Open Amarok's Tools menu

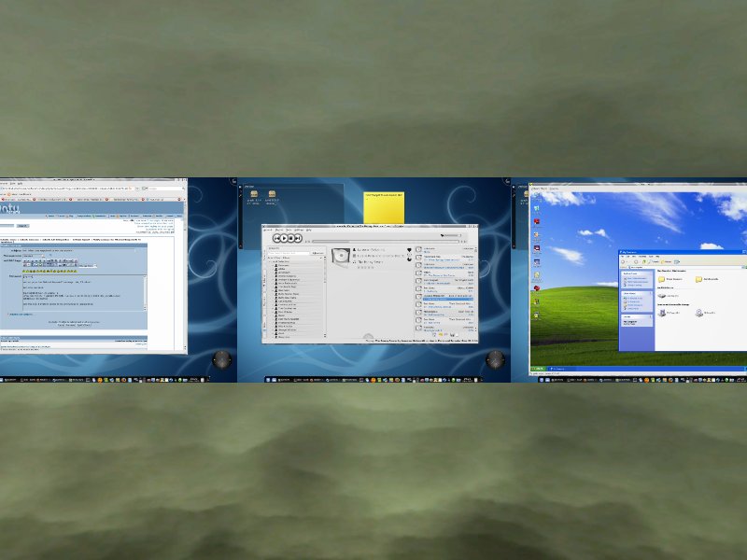click(x=289, y=230)
